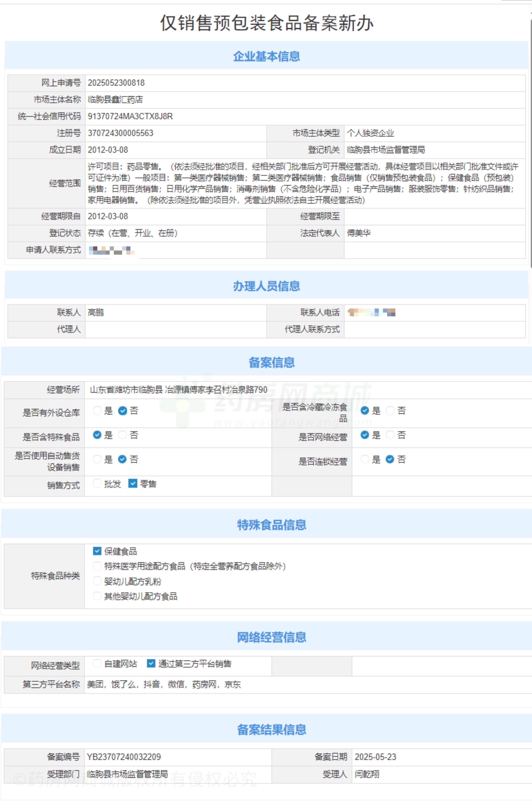
Task: Click the 第三方平台名称 platform list
Action: click(164, 684)
